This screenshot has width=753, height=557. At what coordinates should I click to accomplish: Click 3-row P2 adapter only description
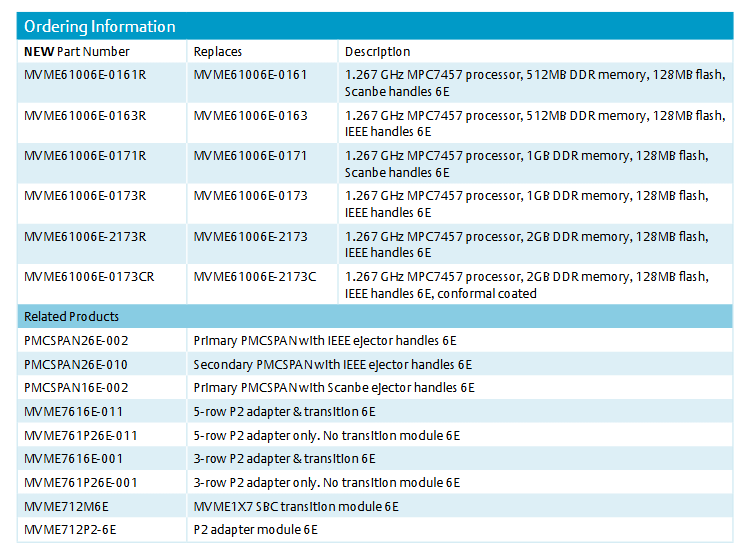(327, 483)
